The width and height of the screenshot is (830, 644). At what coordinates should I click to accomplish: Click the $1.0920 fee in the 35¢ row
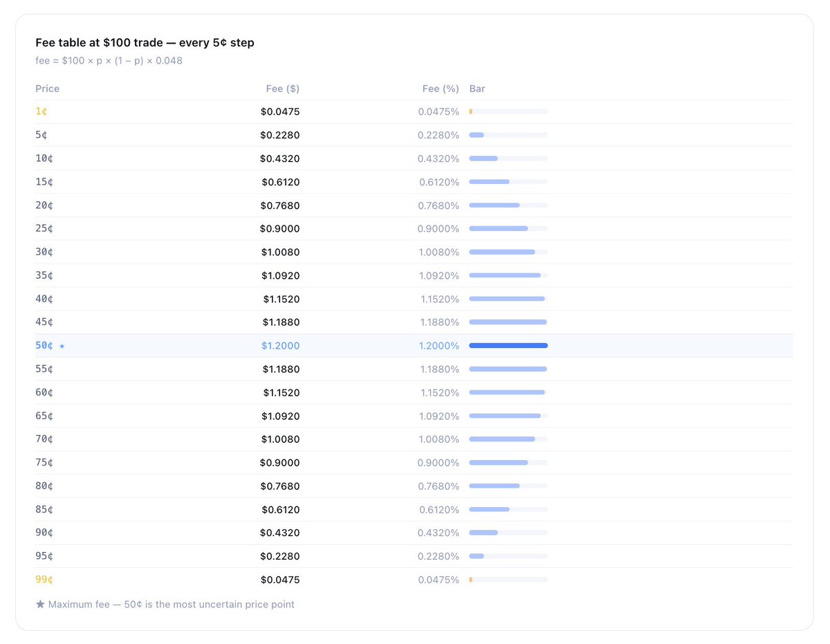tap(281, 275)
